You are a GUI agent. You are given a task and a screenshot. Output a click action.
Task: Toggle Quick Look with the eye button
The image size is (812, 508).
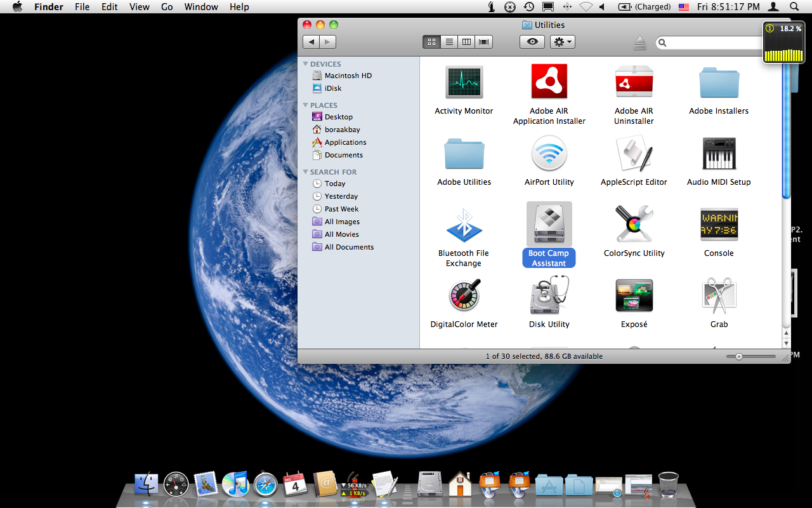[532, 42]
